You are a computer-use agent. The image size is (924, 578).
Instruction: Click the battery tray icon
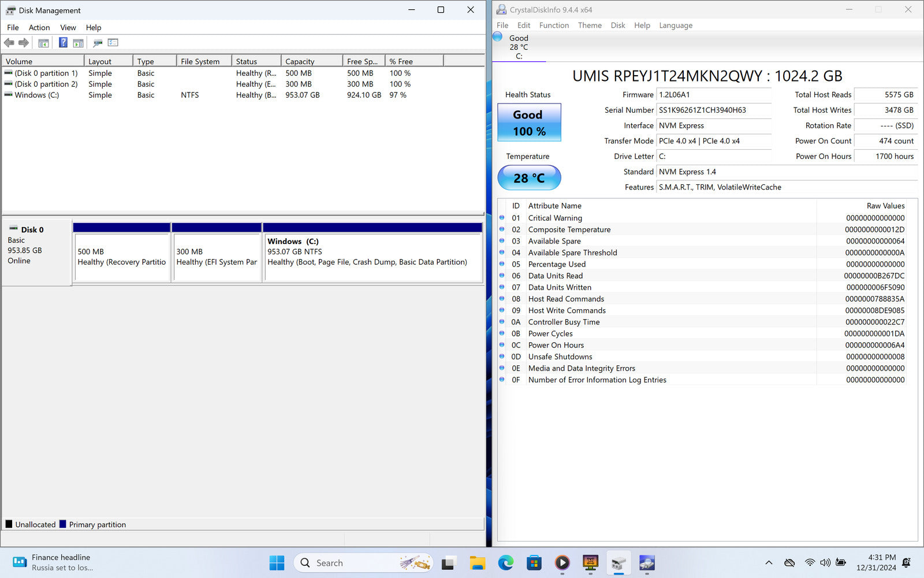click(841, 563)
